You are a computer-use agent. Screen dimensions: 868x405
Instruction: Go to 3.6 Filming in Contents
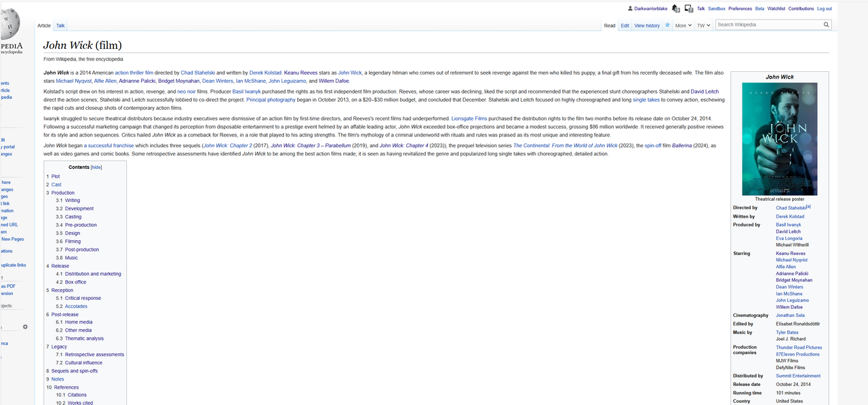click(x=73, y=242)
